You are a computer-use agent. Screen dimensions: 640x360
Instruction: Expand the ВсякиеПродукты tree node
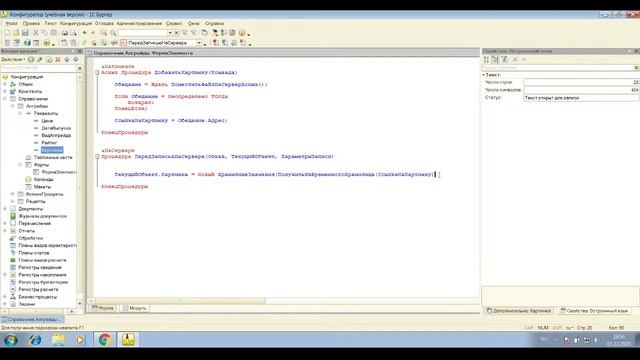[12, 194]
